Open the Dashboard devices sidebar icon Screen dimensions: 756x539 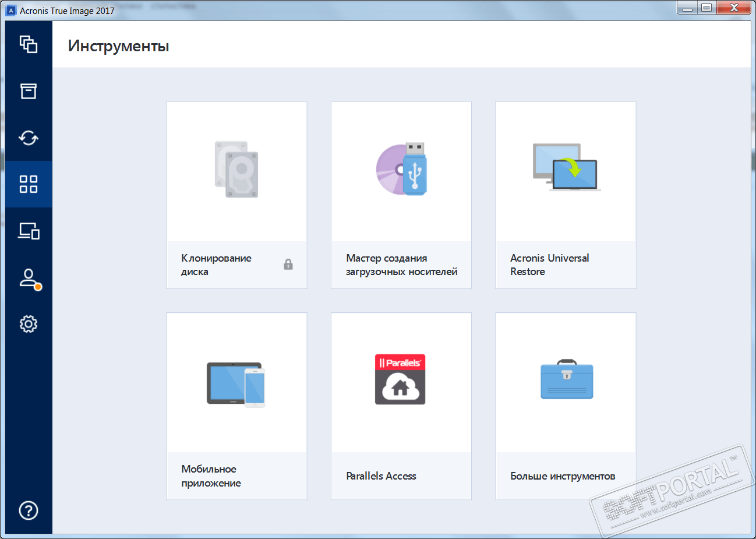[29, 231]
